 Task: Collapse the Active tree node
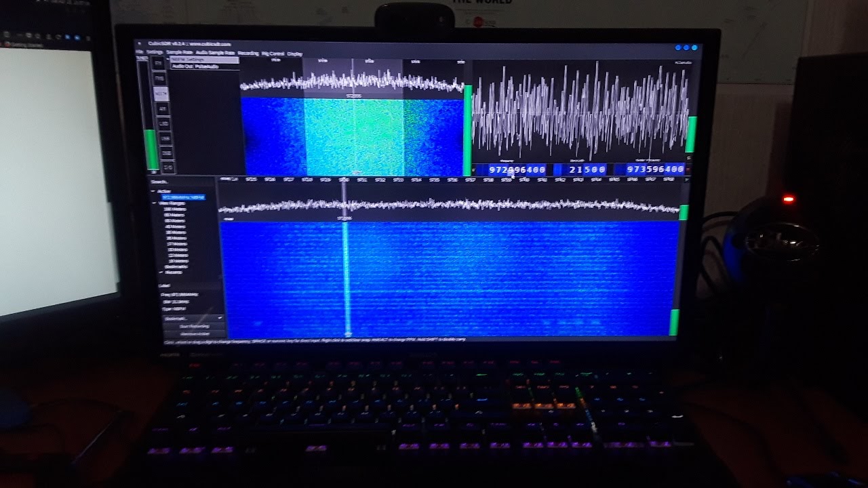(x=154, y=191)
